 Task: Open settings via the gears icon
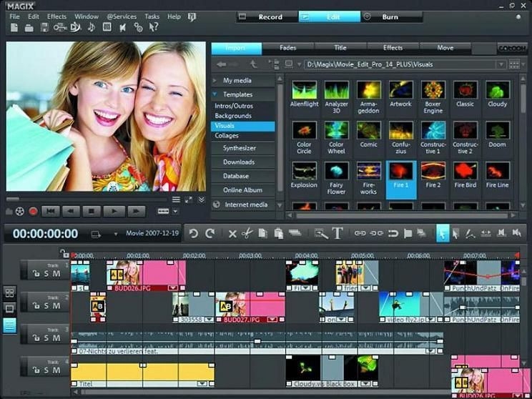tap(138, 27)
